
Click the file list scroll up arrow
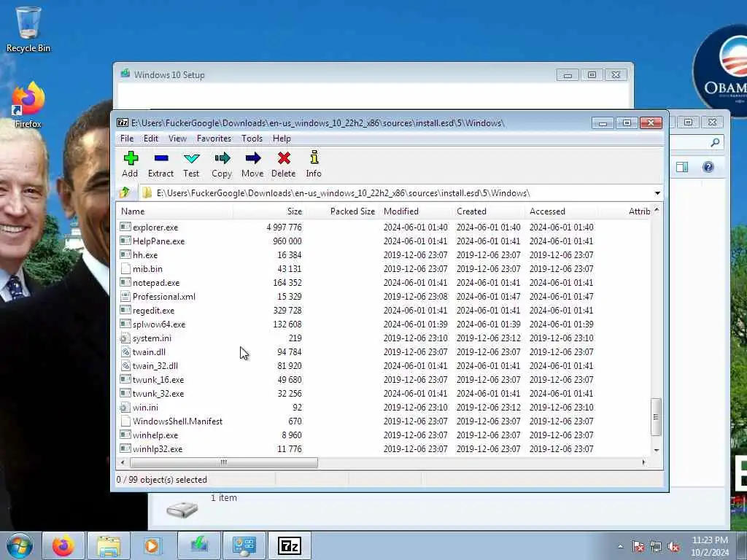(x=657, y=209)
